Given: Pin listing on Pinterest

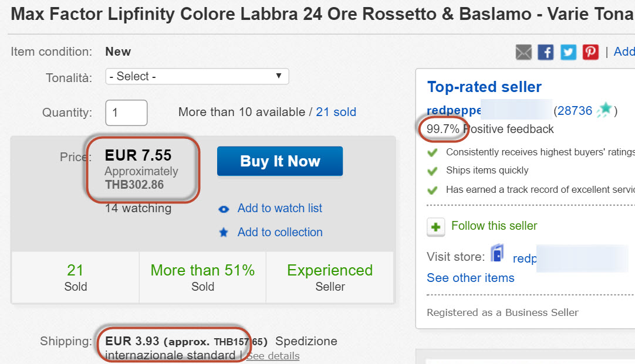Looking at the screenshot, I should pyautogui.click(x=590, y=52).
